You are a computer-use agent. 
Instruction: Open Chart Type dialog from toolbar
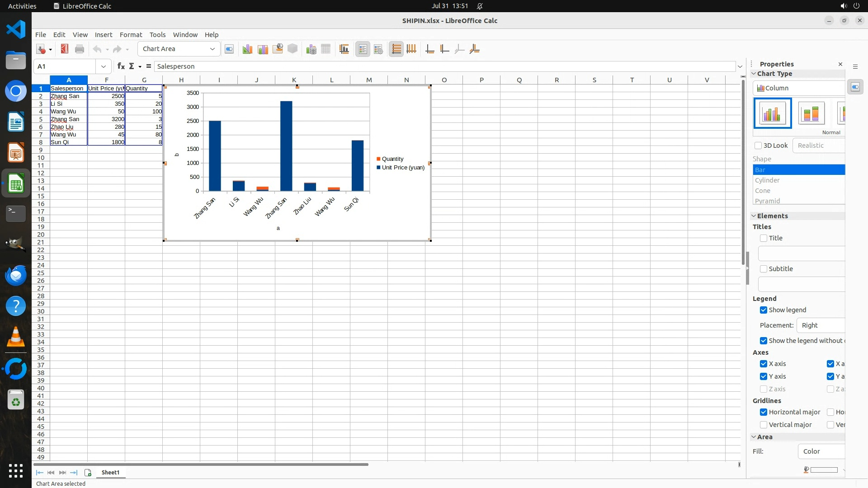(247, 49)
